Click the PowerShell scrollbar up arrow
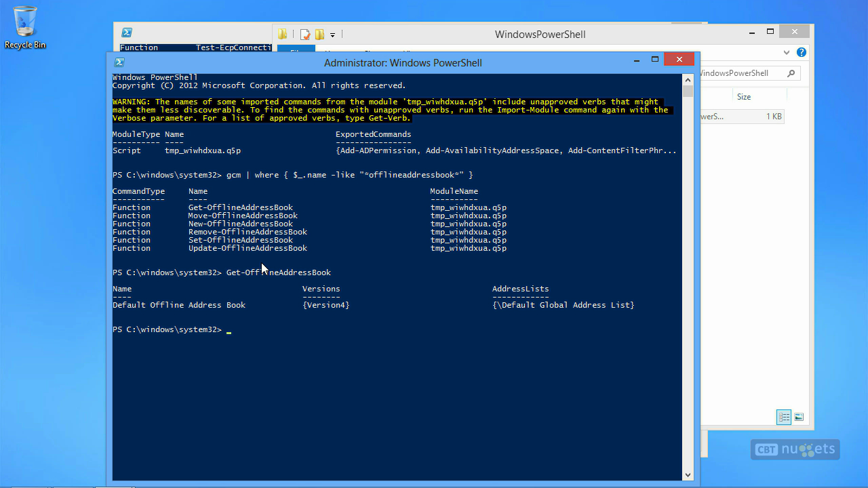The height and width of the screenshot is (488, 868). click(688, 79)
